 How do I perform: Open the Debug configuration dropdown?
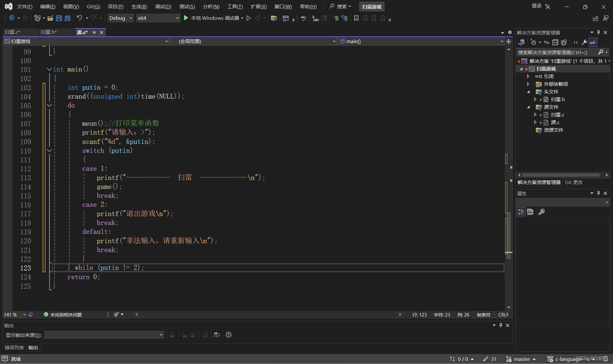(121, 18)
